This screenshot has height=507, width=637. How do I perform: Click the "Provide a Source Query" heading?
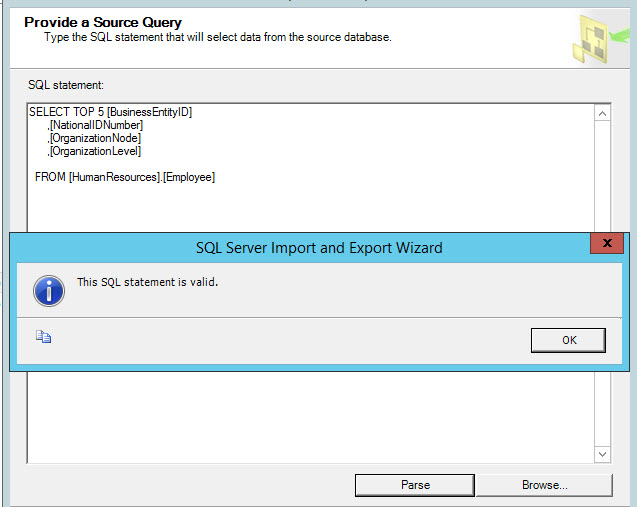coord(103,22)
